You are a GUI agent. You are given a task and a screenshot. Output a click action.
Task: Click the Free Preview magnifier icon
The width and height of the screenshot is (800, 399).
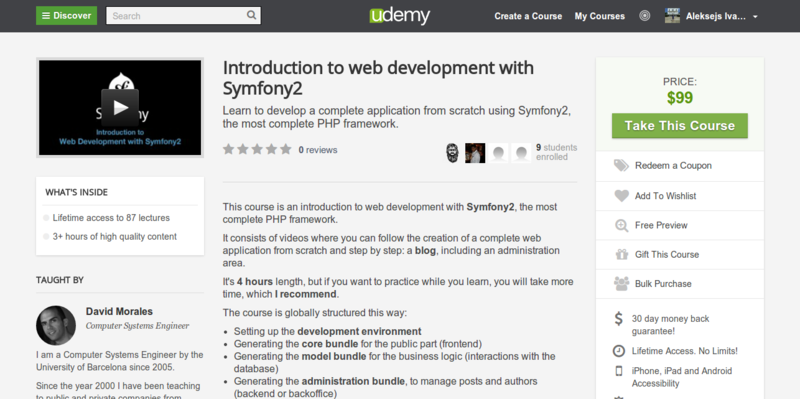pos(621,225)
